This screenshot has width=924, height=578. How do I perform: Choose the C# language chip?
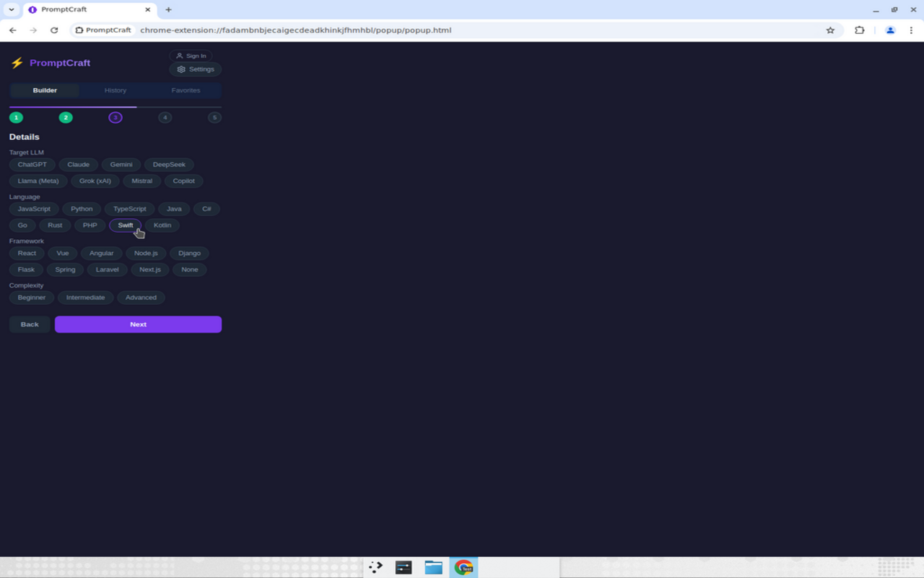(206, 209)
